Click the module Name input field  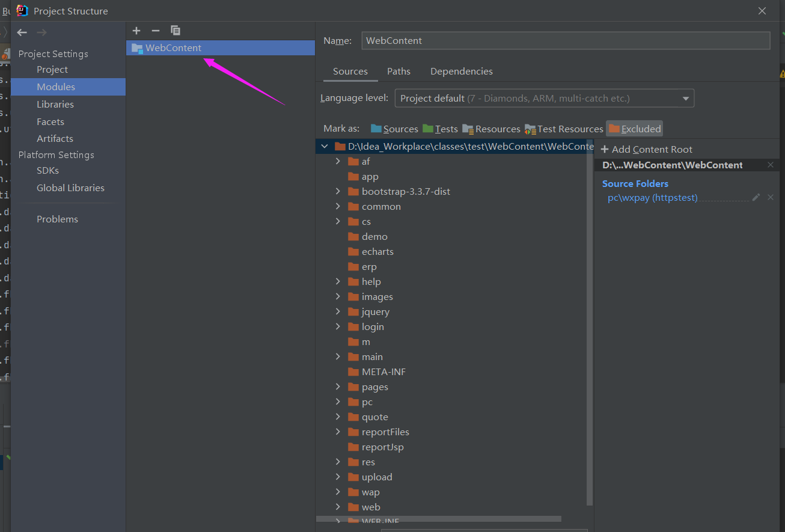566,40
